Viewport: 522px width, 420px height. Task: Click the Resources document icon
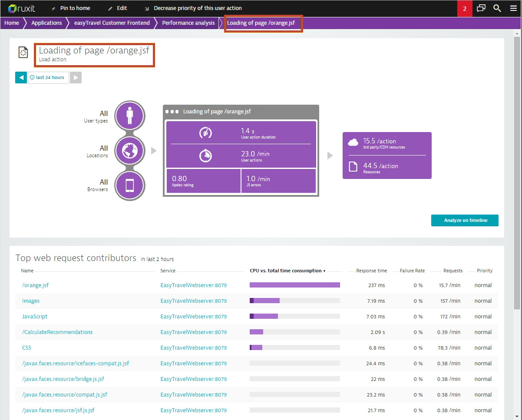click(353, 166)
